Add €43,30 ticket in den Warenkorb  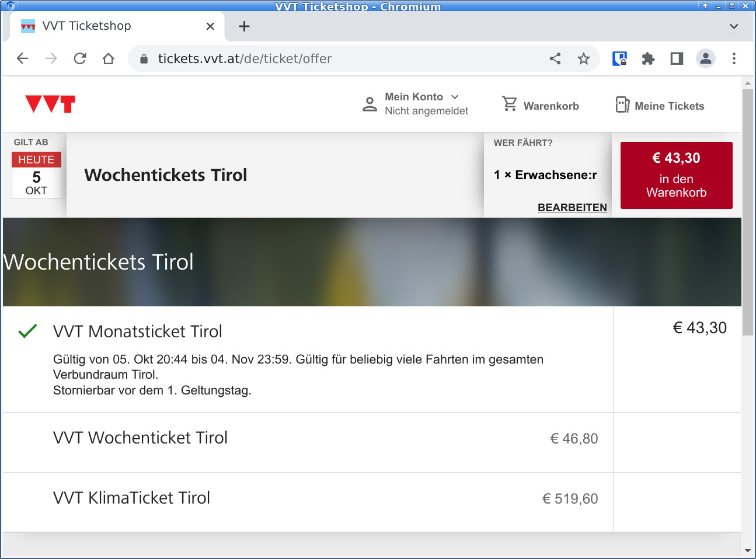pos(677,175)
